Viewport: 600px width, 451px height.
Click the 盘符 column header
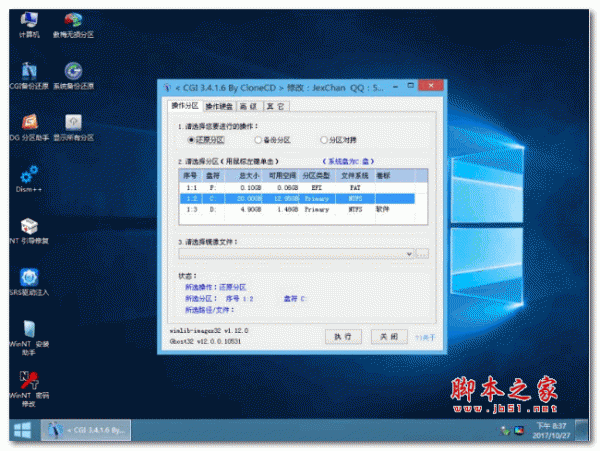point(213,176)
